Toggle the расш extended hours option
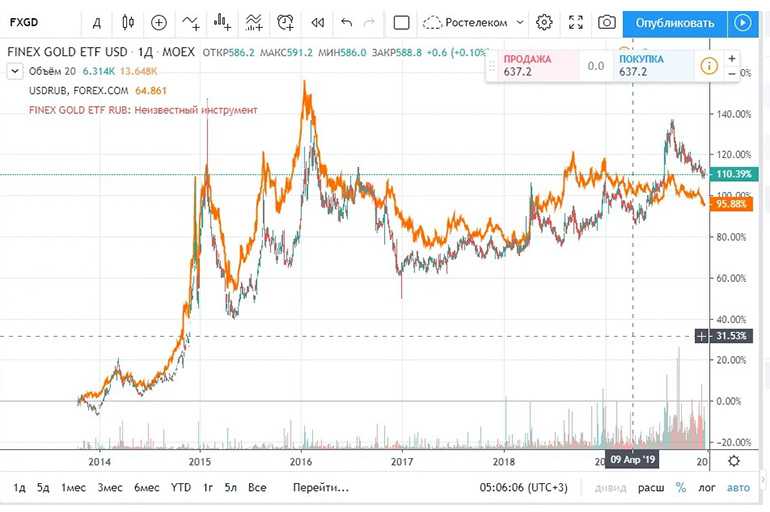 point(651,487)
